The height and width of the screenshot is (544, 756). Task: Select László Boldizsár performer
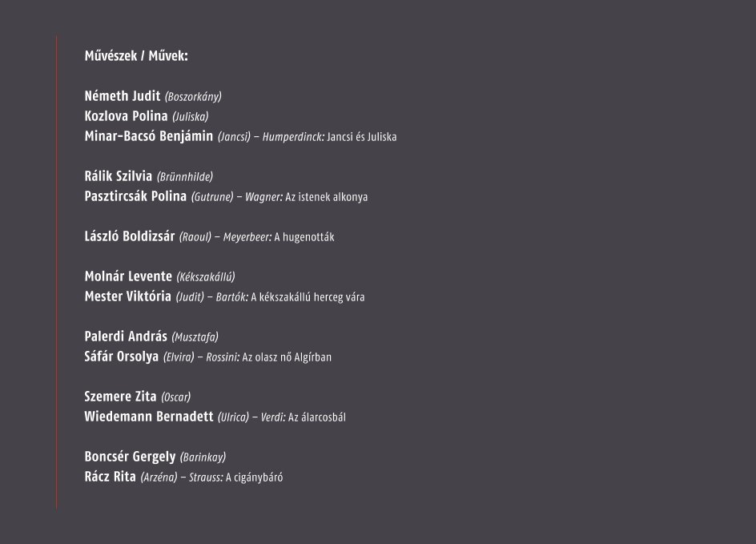pos(130,236)
